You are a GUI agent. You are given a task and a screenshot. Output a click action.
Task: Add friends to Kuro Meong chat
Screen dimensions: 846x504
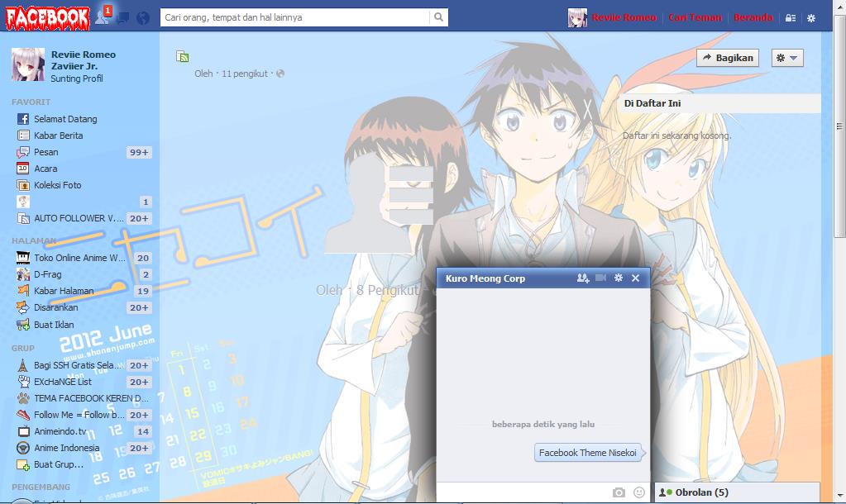pyautogui.click(x=583, y=278)
